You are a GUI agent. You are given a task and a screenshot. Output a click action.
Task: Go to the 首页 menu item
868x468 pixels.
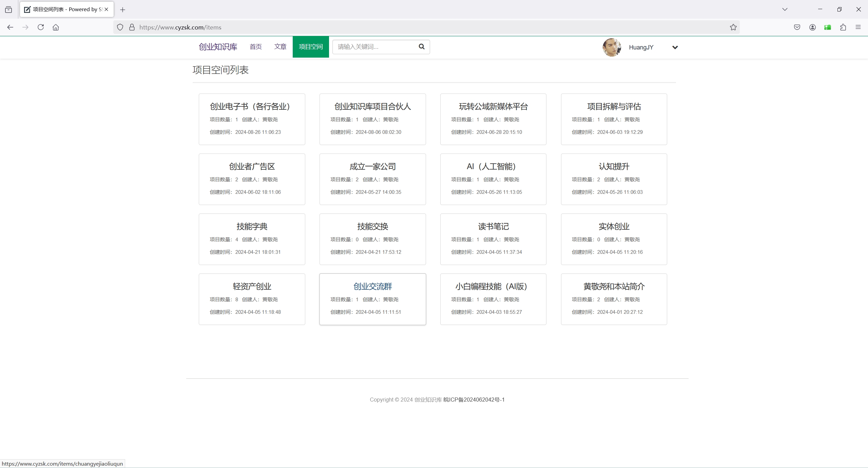[256, 47]
